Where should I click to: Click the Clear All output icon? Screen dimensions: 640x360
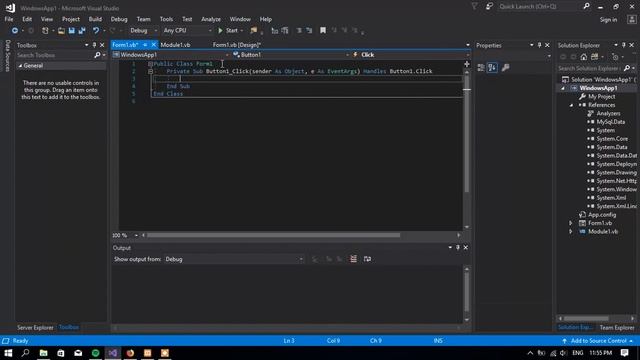353,259
